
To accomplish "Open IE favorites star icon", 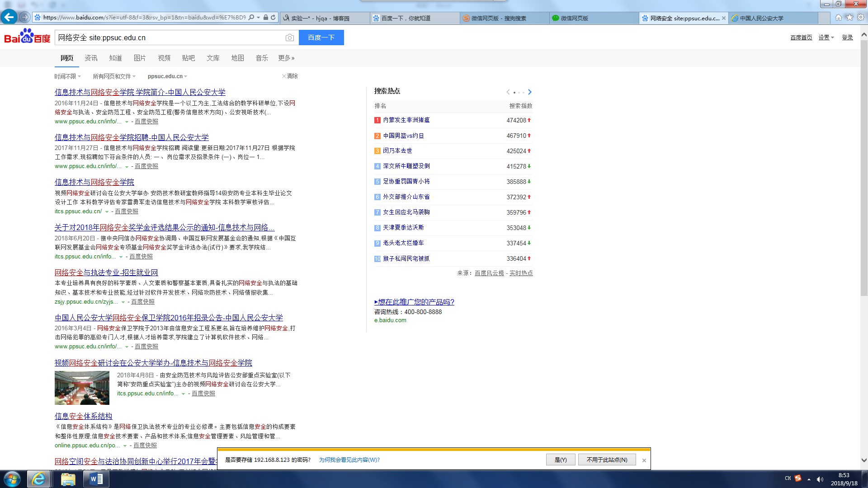I will pos(849,18).
